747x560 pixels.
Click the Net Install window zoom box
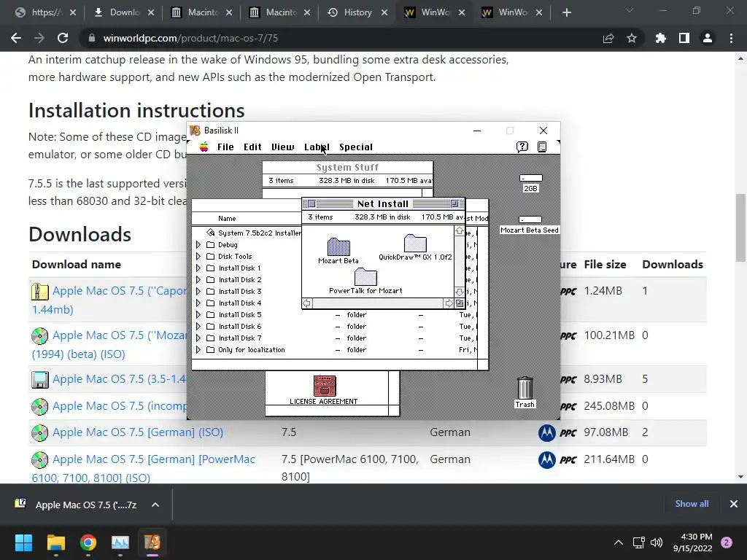(454, 204)
